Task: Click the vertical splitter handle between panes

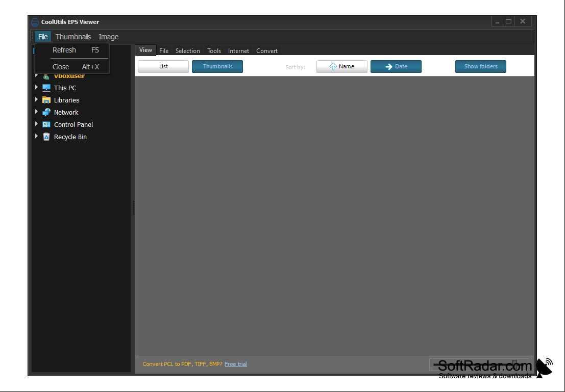Action: pos(133,207)
